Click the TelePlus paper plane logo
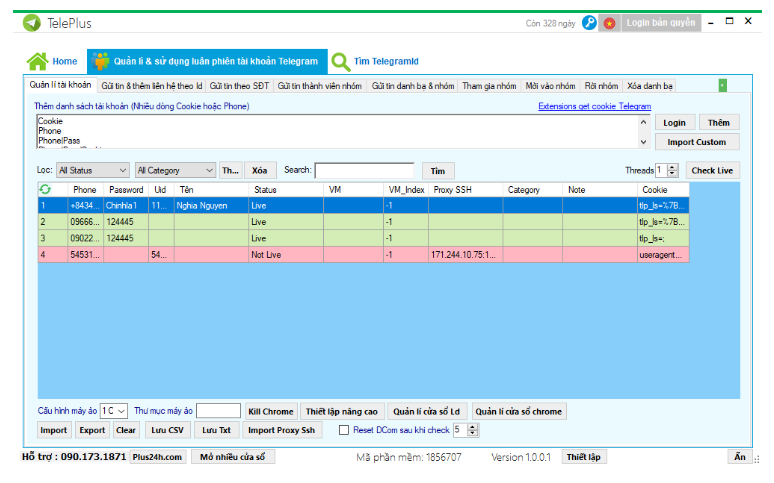This screenshot has width=774, height=483. pyautogui.click(x=32, y=23)
